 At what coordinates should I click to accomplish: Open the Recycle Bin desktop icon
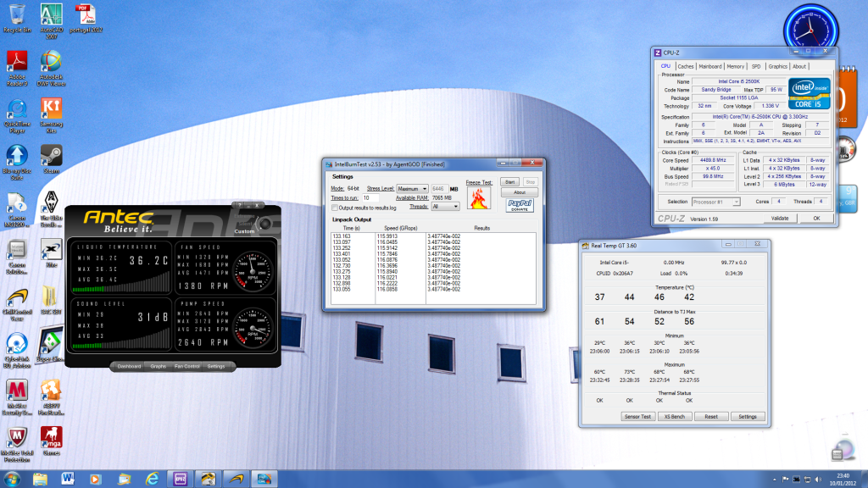click(17, 19)
